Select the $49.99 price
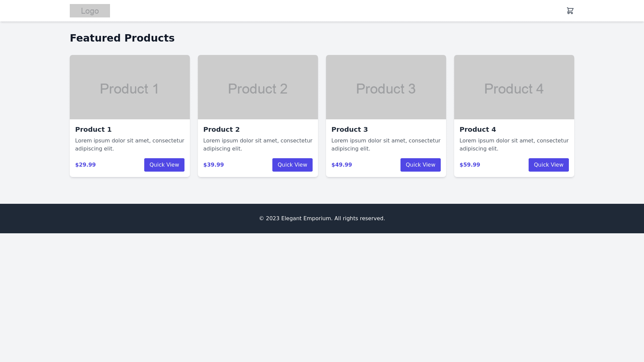 pyautogui.click(x=342, y=165)
